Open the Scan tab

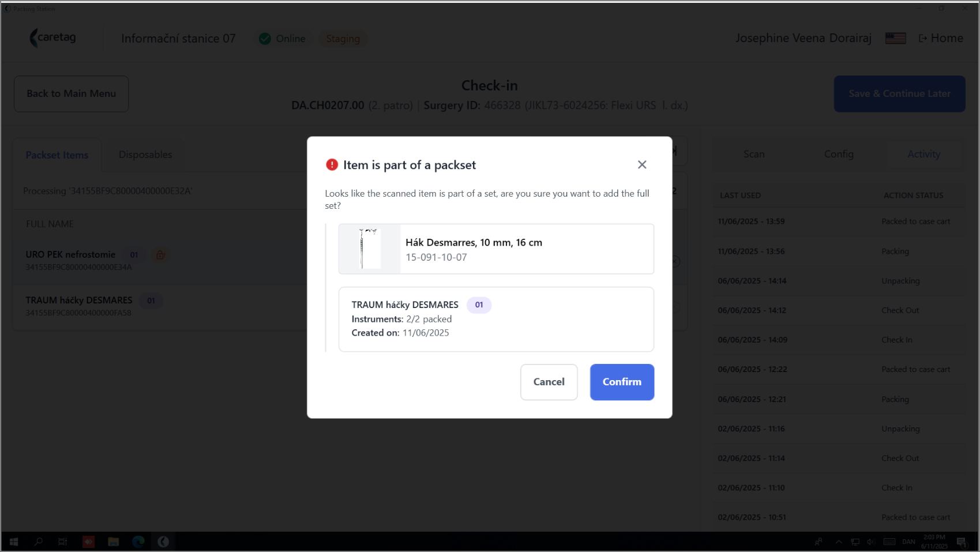click(x=754, y=154)
